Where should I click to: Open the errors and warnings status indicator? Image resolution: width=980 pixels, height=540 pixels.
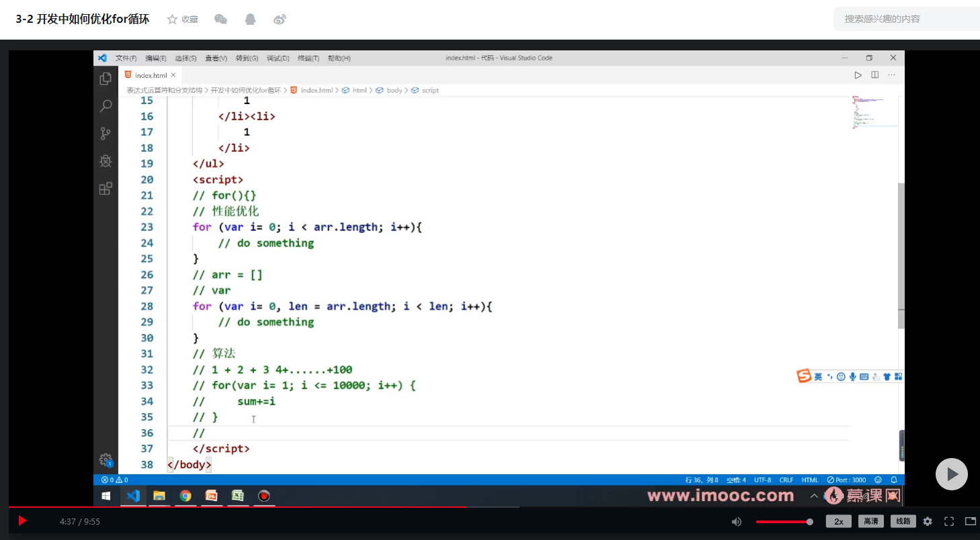coord(114,480)
